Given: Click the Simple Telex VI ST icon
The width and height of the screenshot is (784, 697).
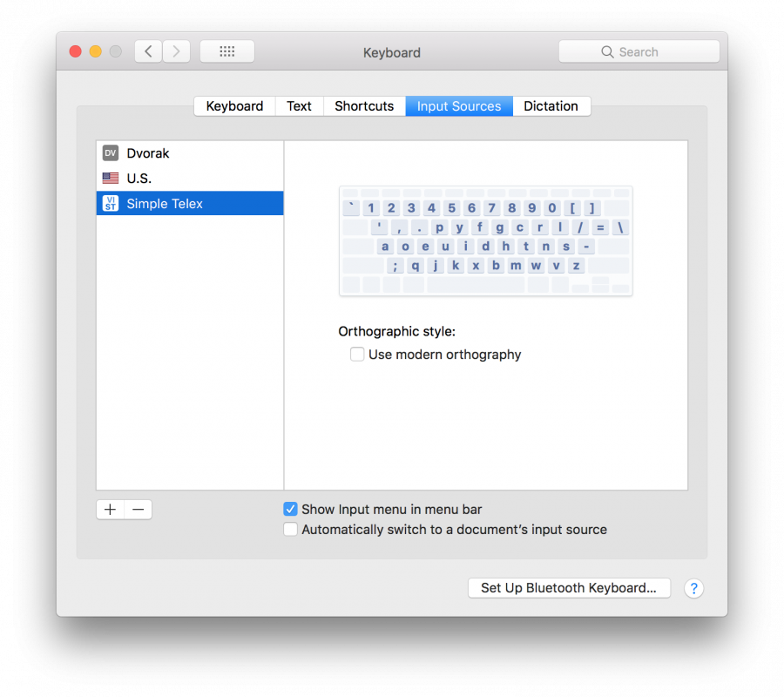Looking at the screenshot, I should point(111,204).
